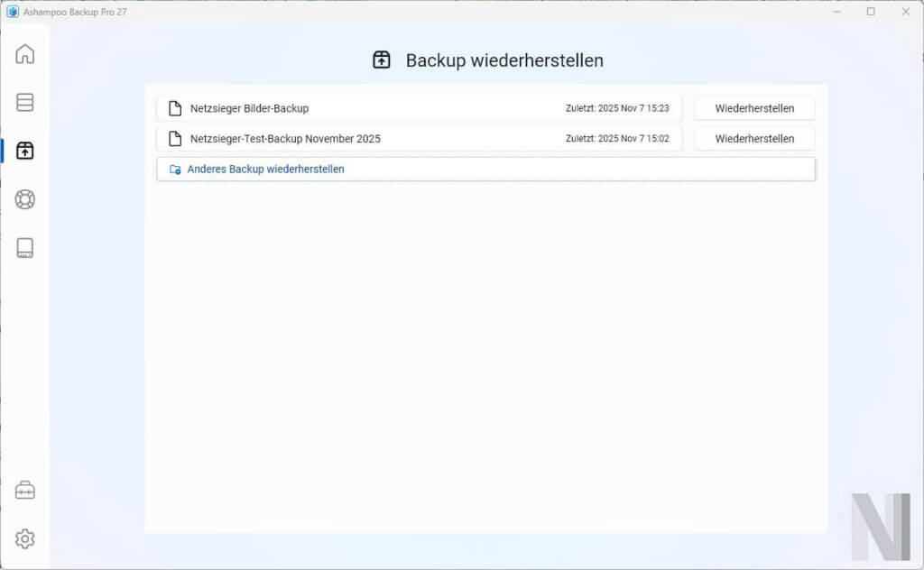This screenshot has height=570, width=924.
Task: Click the Backup wiederherstellen page heading
Action: coord(505,60)
